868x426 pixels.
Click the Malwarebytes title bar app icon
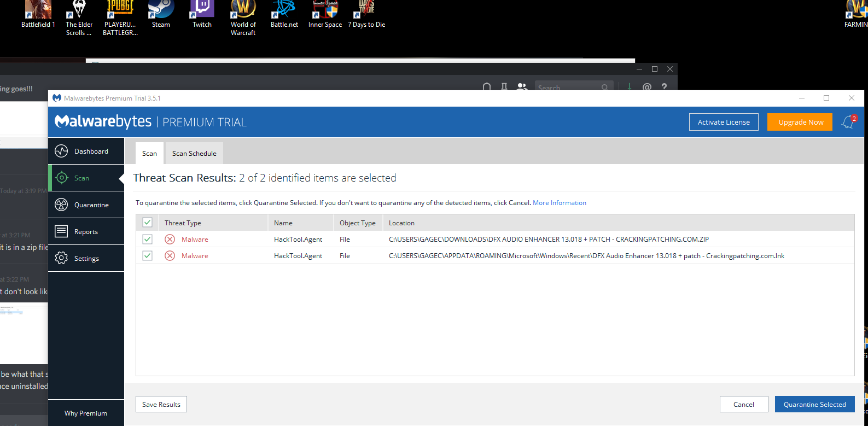(57, 98)
